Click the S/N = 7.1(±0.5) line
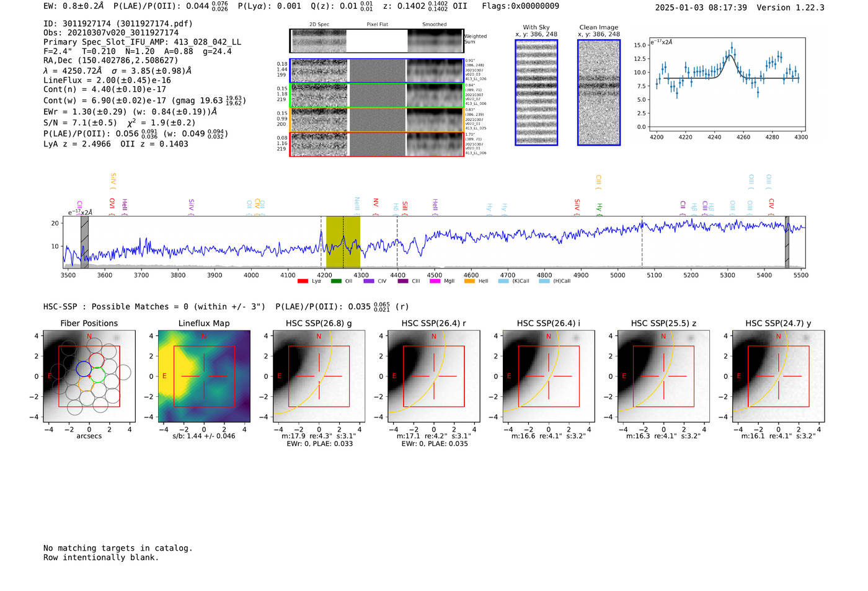Viewport: 868px width, 591px height. [119, 122]
